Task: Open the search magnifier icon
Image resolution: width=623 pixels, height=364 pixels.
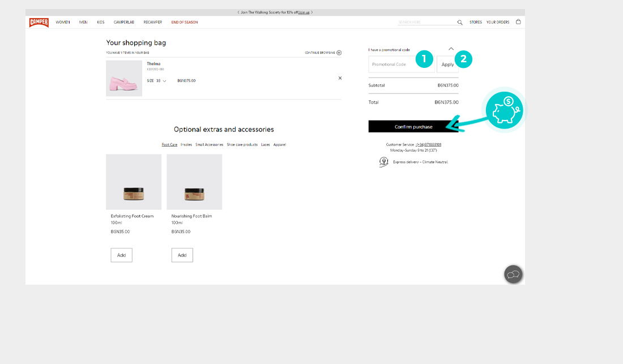Action: pyautogui.click(x=460, y=22)
